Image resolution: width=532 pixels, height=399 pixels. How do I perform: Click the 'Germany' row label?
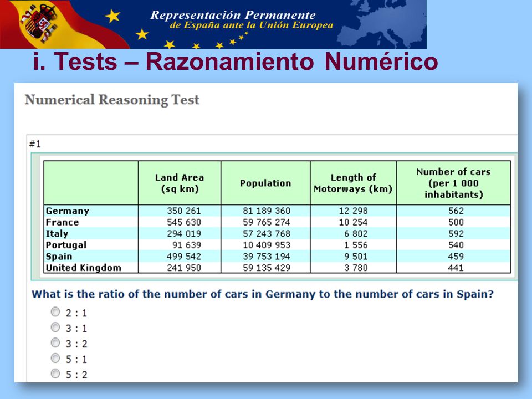pyautogui.click(x=67, y=211)
